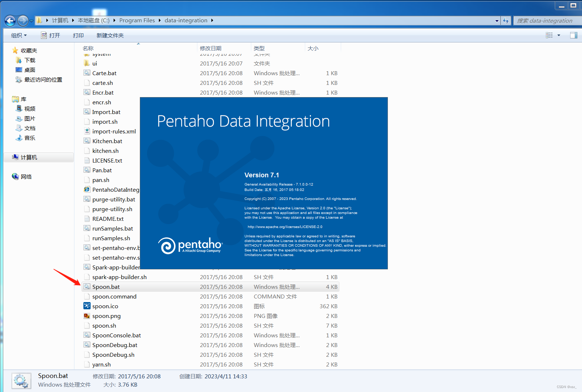Select the runSamples.bat file name
The image size is (582, 392).
coord(113,228)
